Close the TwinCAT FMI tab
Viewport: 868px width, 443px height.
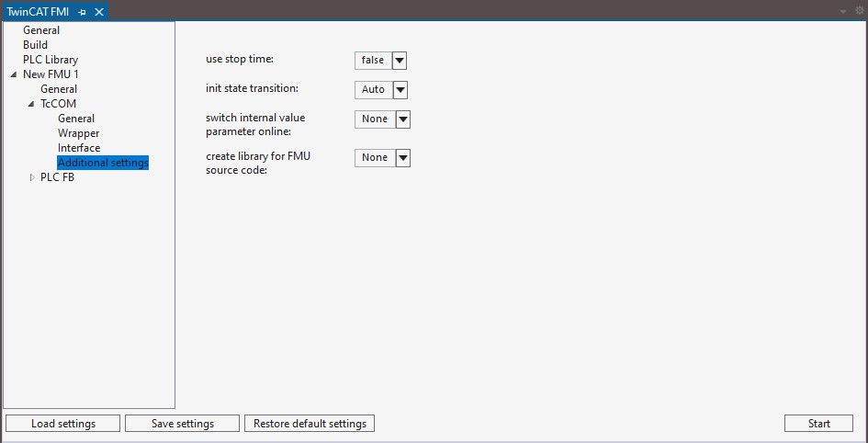click(x=99, y=12)
